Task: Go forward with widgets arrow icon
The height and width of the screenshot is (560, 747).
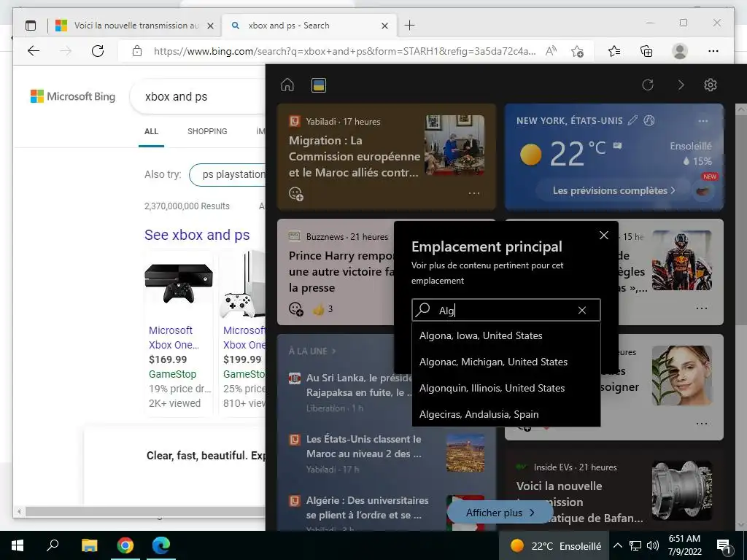Action: (681, 85)
